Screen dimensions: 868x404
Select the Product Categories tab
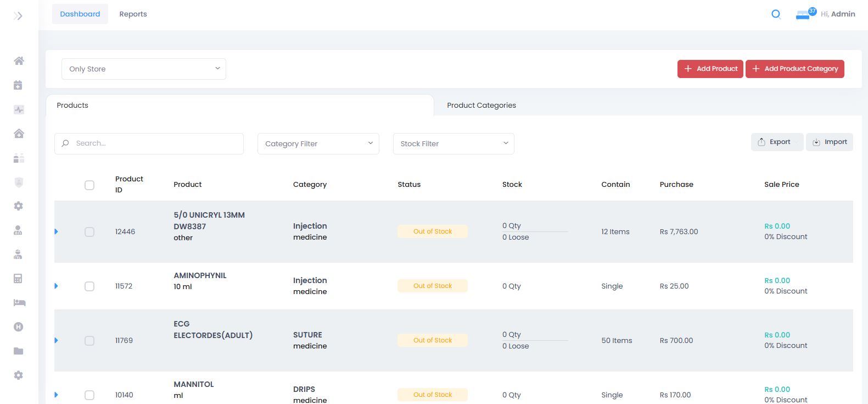(x=481, y=105)
